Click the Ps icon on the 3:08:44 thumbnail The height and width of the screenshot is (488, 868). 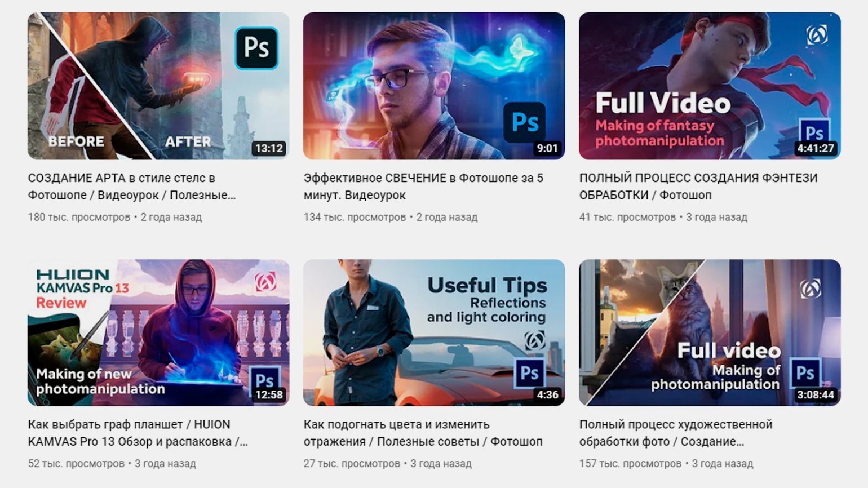805,372
